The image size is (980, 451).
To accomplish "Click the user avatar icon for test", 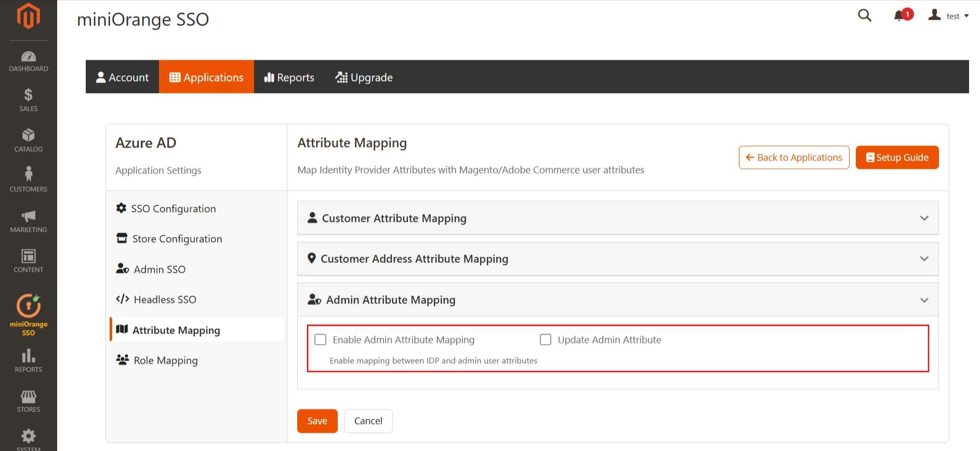I will (935, 15).
